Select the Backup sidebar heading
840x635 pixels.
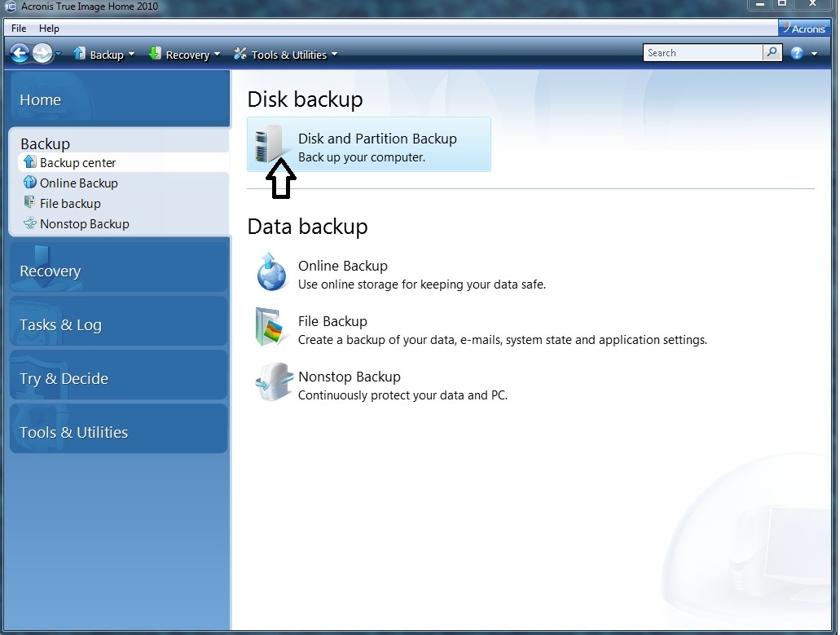45,143
